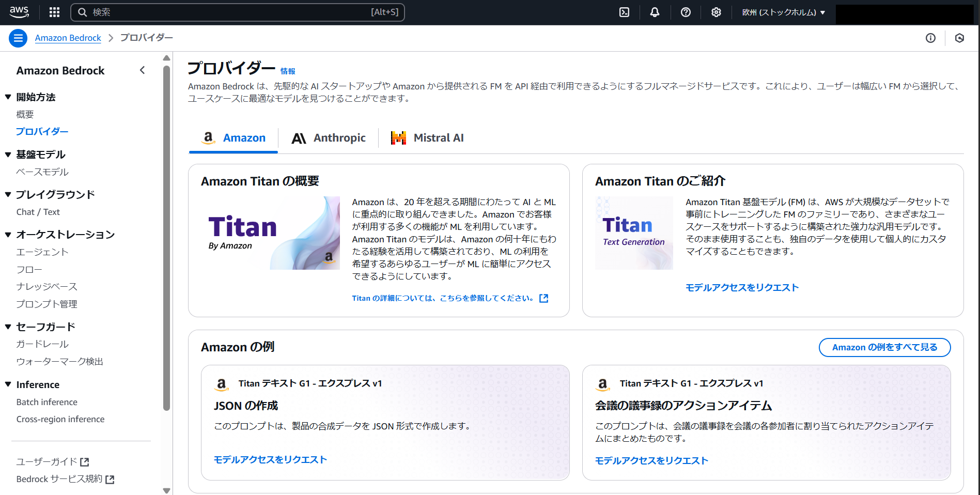This screenshot has height=495, width=980.
Task: Click the sidebar vertical scrollbar thumb
Action: (x=166, y=238)
